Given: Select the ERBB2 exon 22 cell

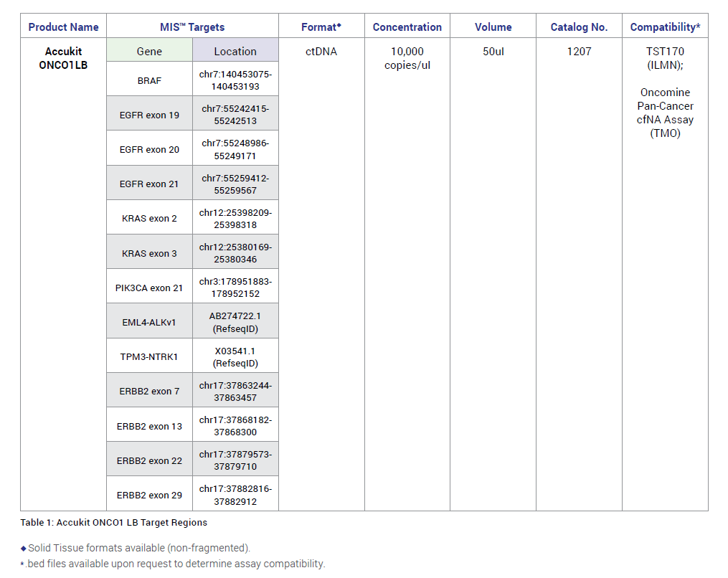Looking at the screenshot, I should click(149, 459).
